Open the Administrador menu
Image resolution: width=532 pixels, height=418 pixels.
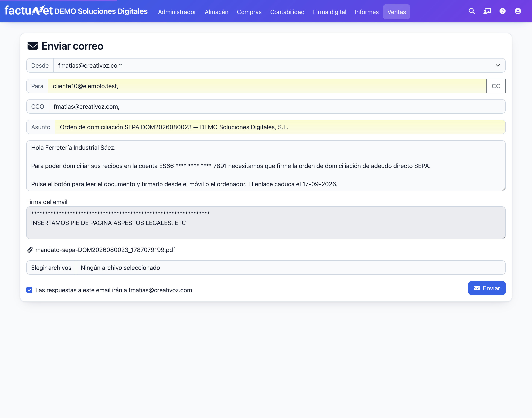pos(177,12)
